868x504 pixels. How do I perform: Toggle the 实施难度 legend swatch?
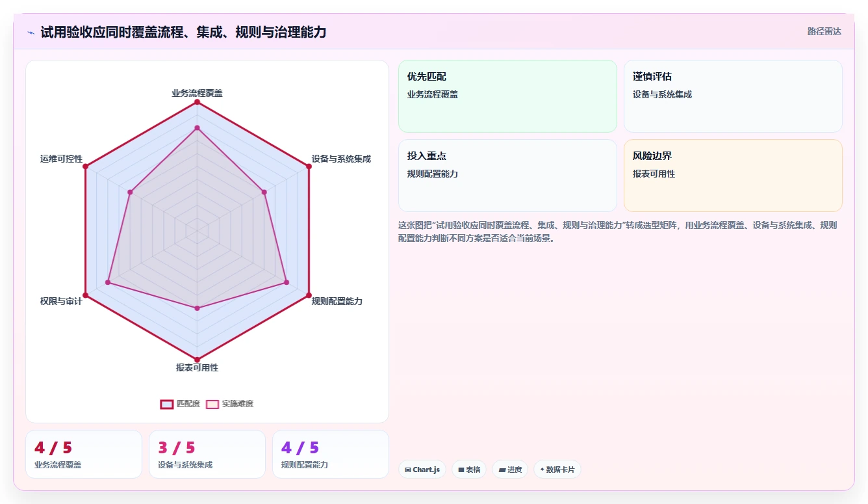pos(212,404)
